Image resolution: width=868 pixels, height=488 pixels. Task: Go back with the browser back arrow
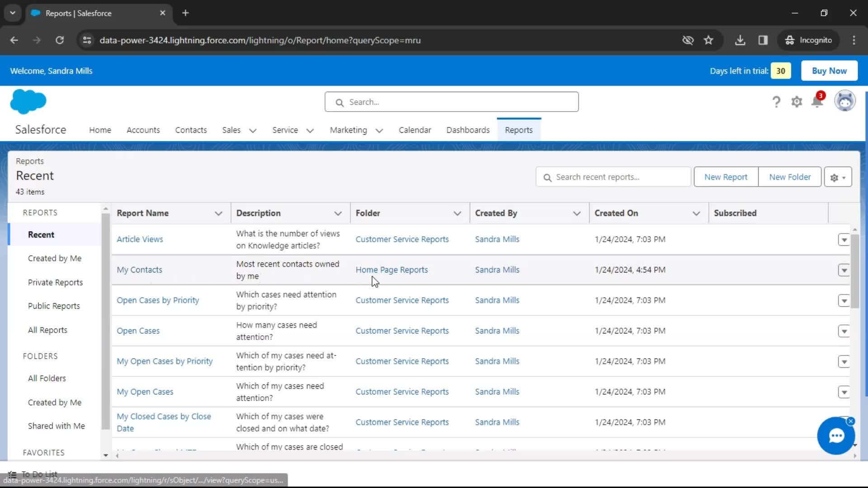14,40
